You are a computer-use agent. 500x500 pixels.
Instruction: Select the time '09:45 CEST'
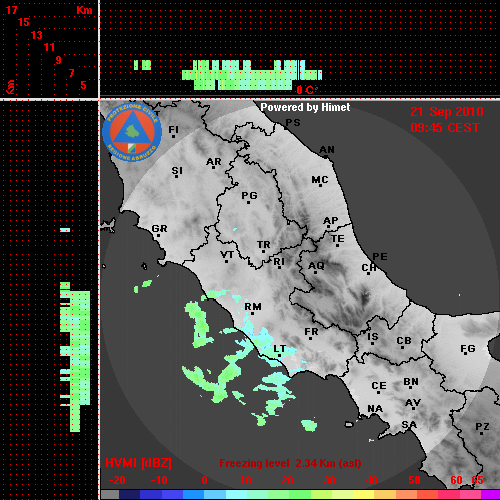tap(445, 128)
